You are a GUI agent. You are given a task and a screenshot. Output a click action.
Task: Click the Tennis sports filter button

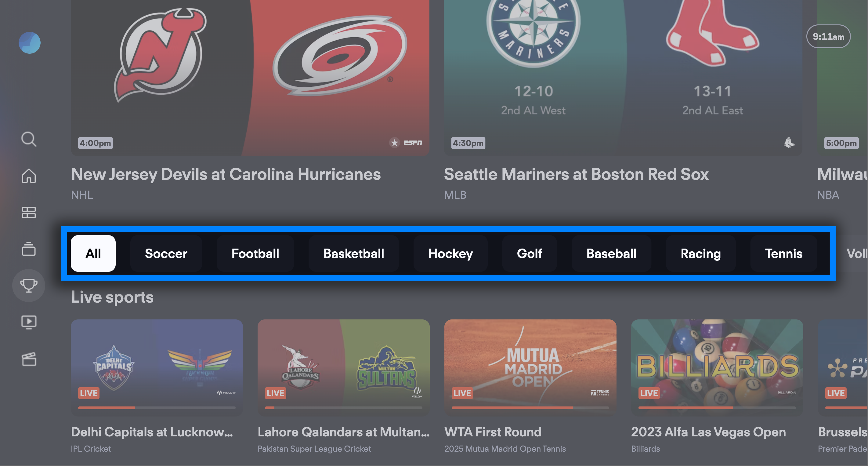click(783, 253)
